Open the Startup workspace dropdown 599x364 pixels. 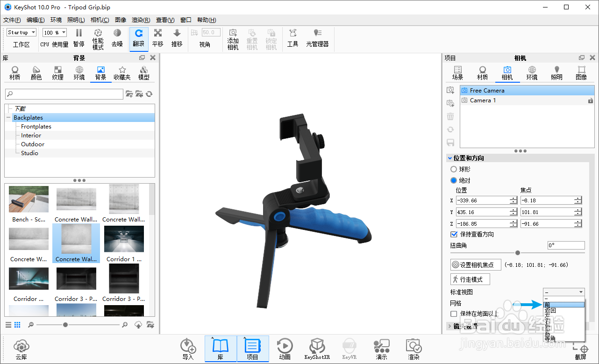(x=21, y=32)
